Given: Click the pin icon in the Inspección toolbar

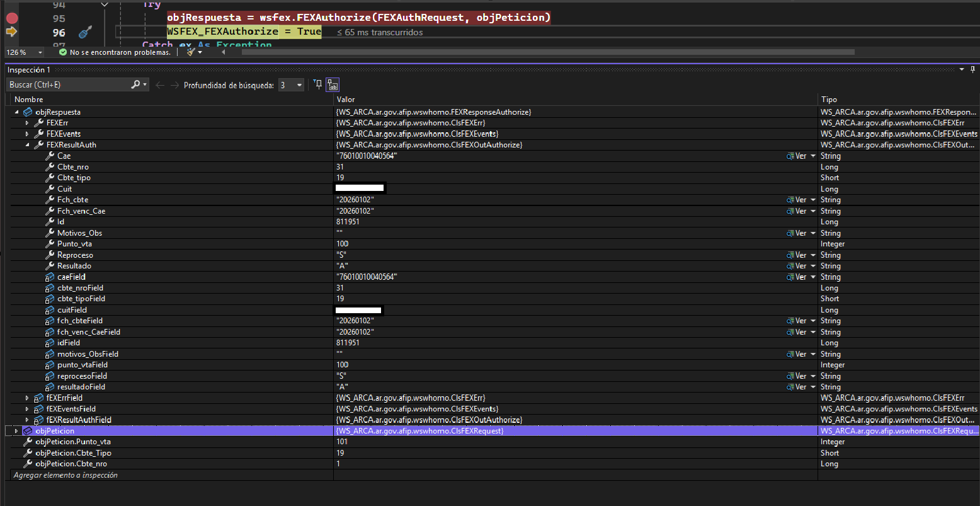Looking at the screenshot, I should click(x=318, y=84).
